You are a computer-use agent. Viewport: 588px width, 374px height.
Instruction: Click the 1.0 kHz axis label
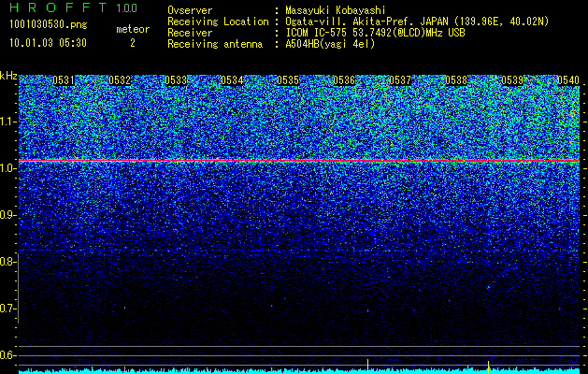[7, 168]
